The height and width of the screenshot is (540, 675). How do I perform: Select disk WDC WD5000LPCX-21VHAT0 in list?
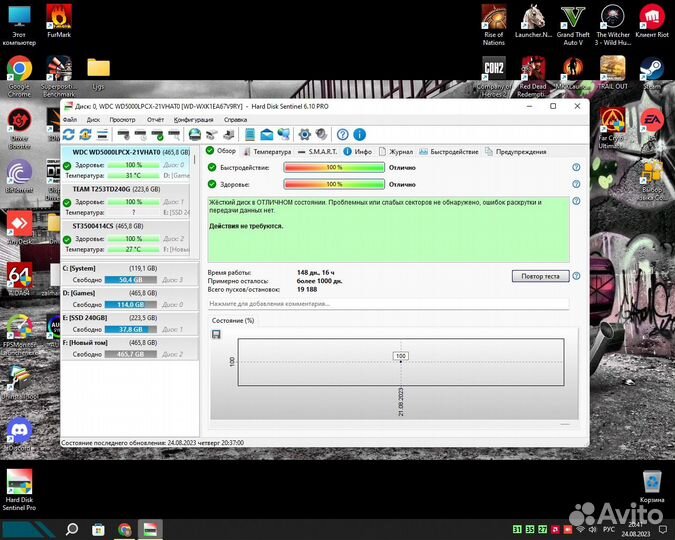pyautogui.click(x=127, y=164)
